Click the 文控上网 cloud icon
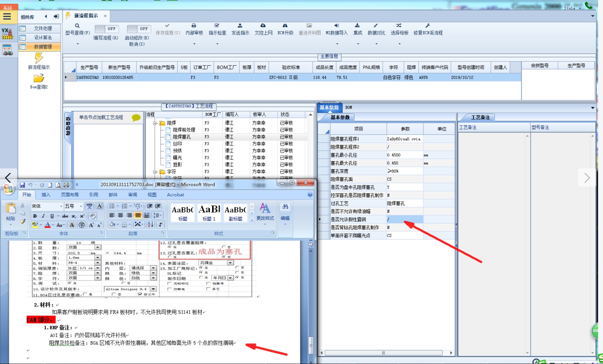This screenshot has height=364, width=603. point(263,26)
